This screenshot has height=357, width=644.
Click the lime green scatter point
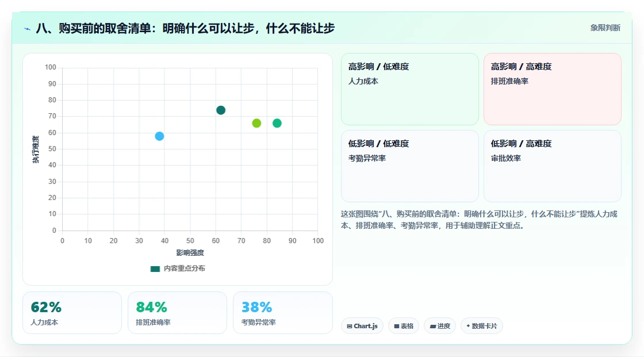tap(256, 123)
